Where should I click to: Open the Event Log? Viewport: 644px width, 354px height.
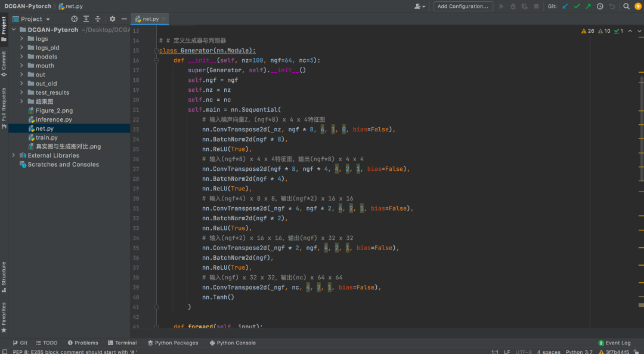[614, 343]
